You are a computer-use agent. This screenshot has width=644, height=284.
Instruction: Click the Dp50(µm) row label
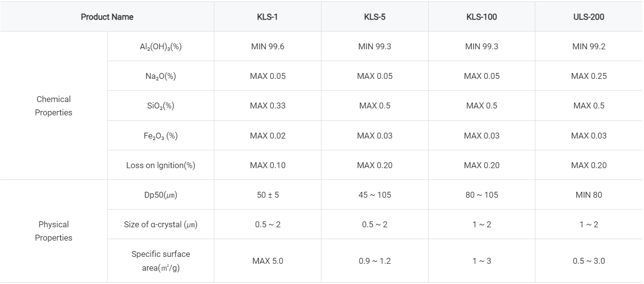point(161,195)
